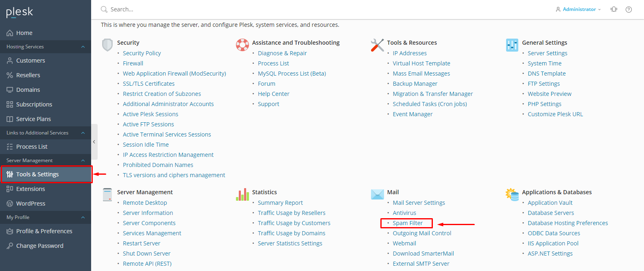Screen dimensions: 644x271
Task: Click the Mail envelope icon
Action: coord(378,194)
